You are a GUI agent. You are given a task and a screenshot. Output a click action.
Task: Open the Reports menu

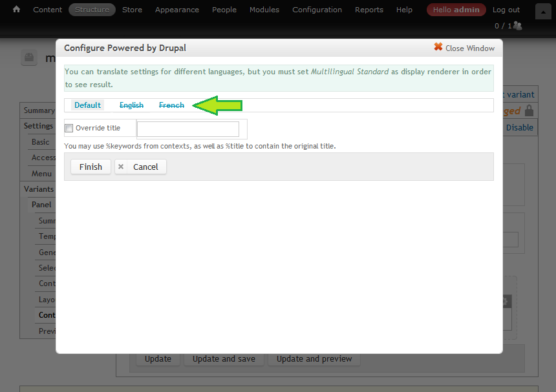tap(369, 10)
